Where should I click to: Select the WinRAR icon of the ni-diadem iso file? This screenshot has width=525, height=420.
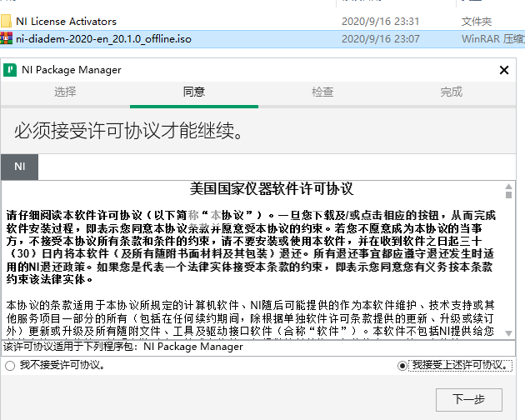tap(7, 38)
